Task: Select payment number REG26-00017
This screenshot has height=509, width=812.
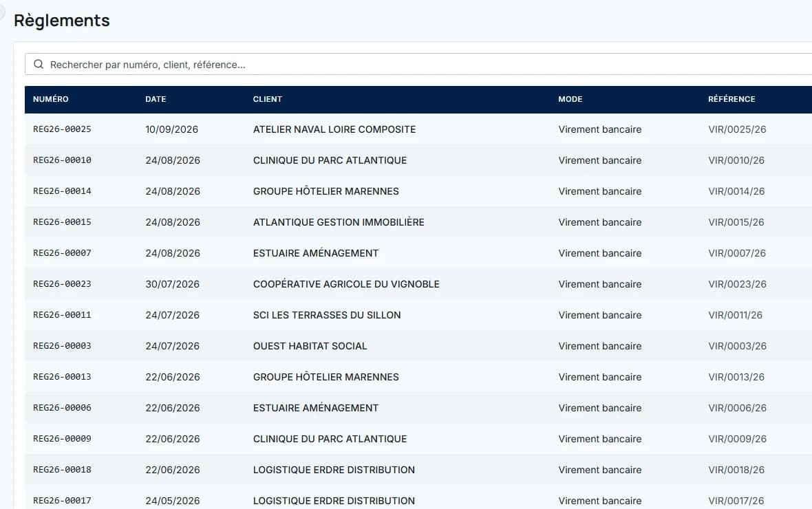Action: pyautogui.click(x=62, y=501)
